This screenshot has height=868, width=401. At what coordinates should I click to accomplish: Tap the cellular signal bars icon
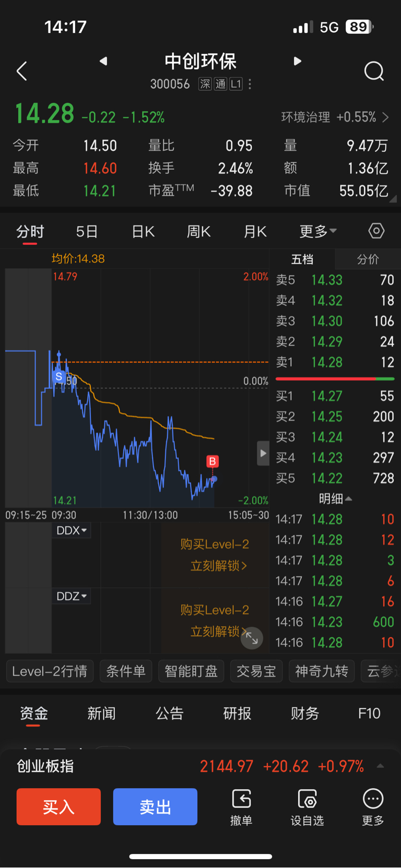(303, 27)
